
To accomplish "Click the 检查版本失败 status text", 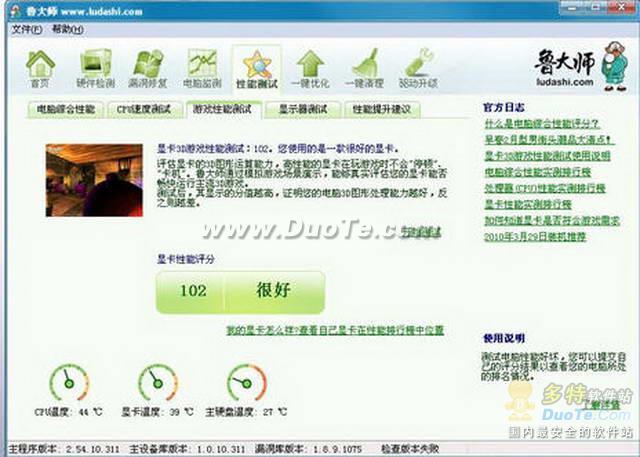I will 410,449.
